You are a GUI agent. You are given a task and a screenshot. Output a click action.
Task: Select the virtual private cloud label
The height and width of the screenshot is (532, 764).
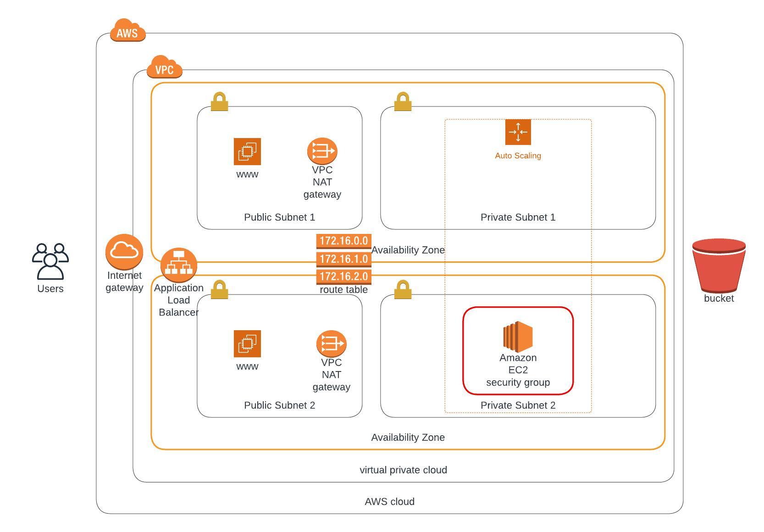click(x=403, y=470)
